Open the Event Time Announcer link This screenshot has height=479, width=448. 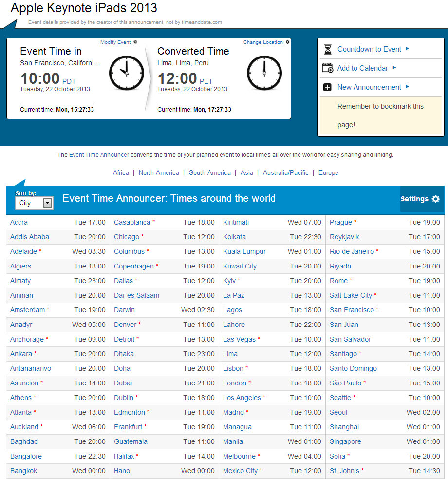coord(99,155)
